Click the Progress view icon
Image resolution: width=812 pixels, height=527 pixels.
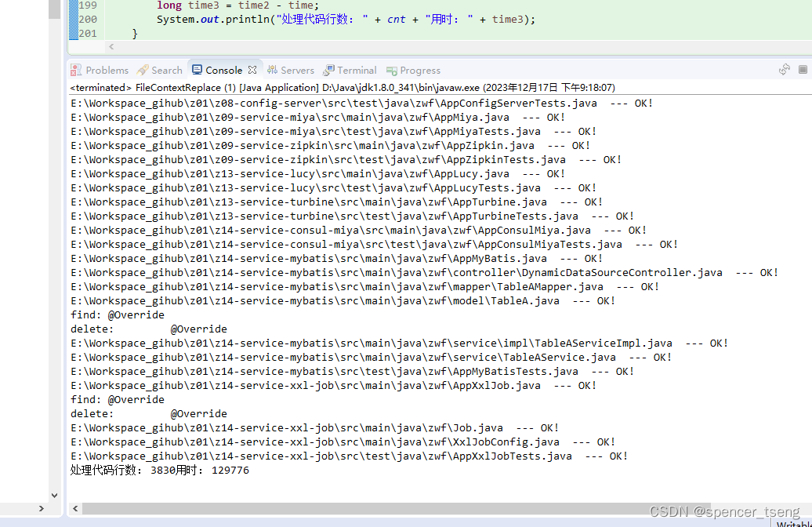pos(391,70)
